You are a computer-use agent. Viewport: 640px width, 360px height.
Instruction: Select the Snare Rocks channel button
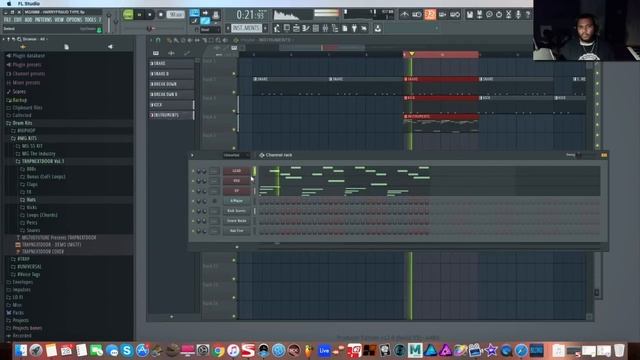point(237,221)
